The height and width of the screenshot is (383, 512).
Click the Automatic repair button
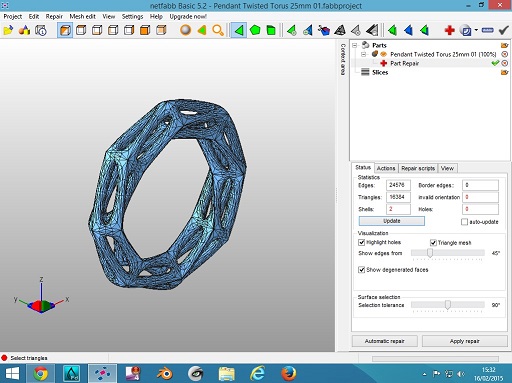pos(384,341)
